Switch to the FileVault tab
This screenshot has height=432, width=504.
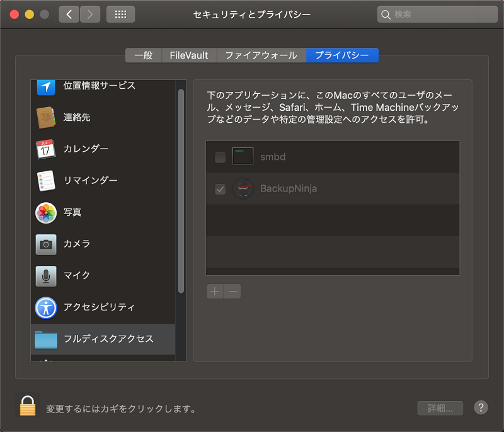click(x=190, y=55)
